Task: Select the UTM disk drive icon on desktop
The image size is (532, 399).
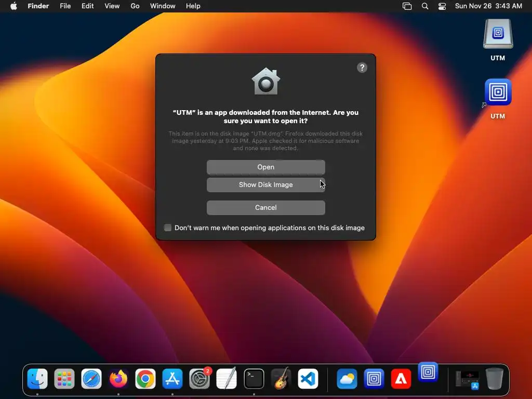Action: (498, 34)
